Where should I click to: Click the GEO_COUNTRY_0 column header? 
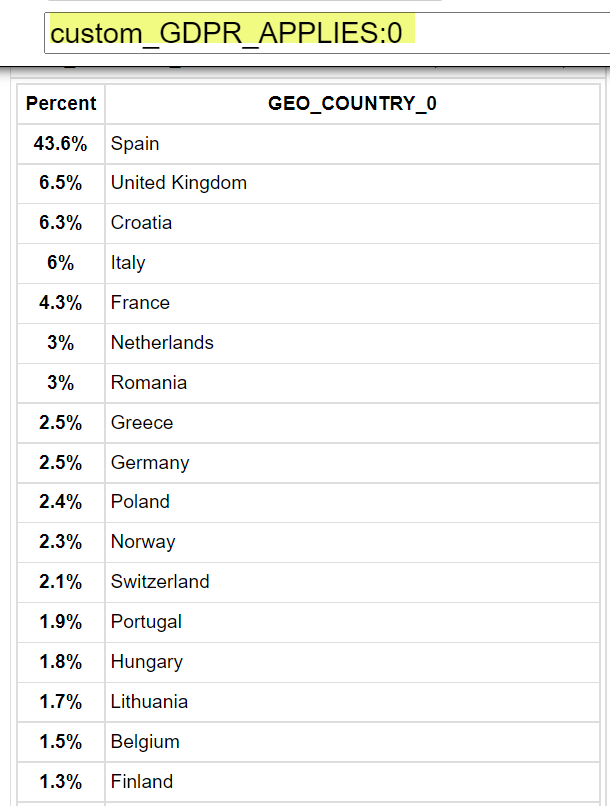[x=352, y=104]
